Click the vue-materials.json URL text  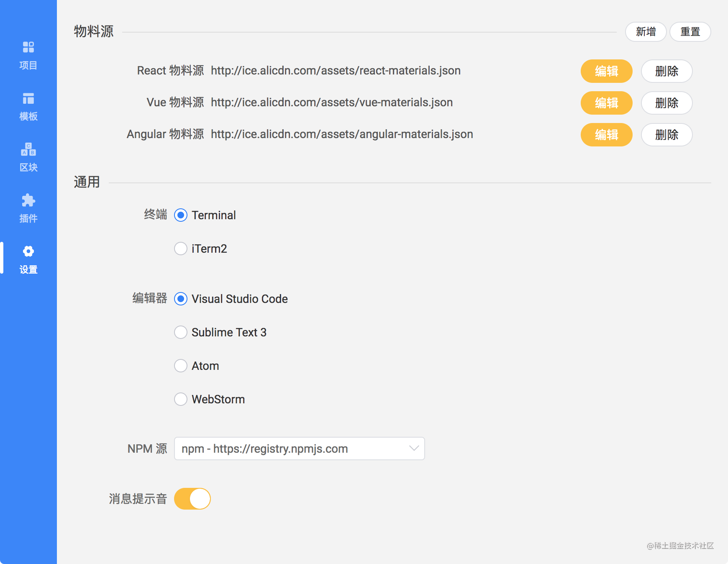332,103
